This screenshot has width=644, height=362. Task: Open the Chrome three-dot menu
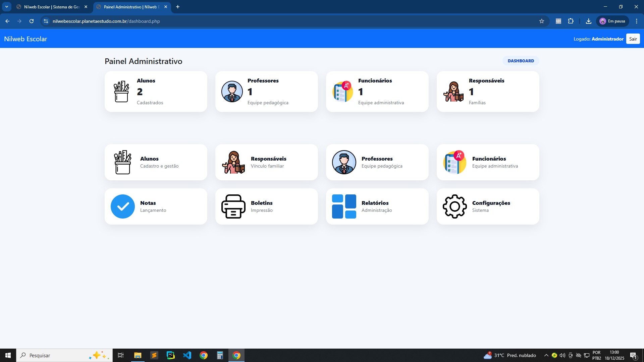[x=637, y=21]
